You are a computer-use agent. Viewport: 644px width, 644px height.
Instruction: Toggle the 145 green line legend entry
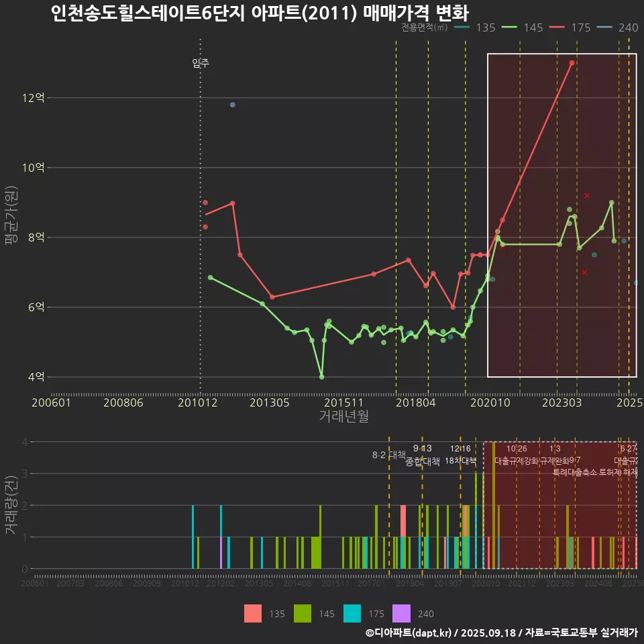pos(523,28)
